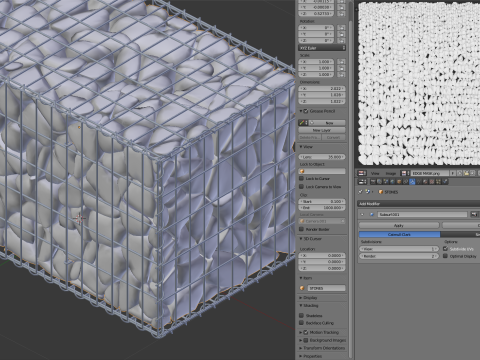Enable the Shadeless checkbox
The width and height of the screenshot is (480, 360).
pos(302,315)
